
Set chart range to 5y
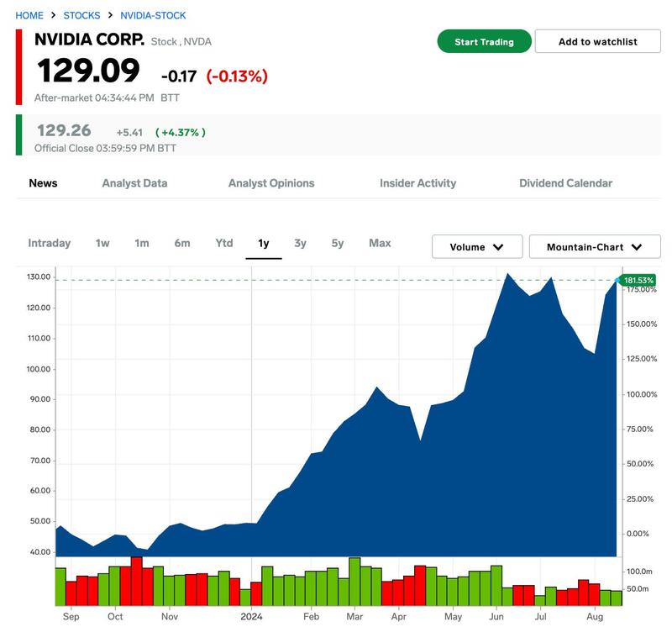point(338,244)
